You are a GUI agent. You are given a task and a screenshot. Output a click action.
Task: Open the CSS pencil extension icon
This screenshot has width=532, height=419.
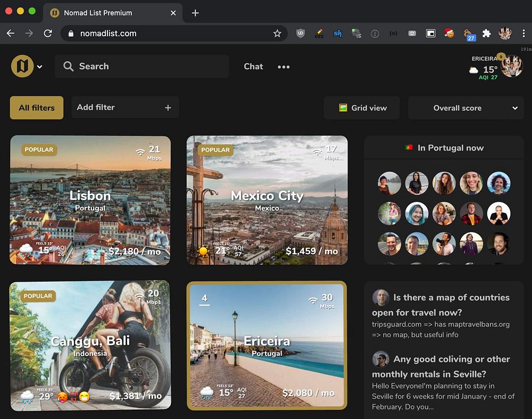point(319,34)
